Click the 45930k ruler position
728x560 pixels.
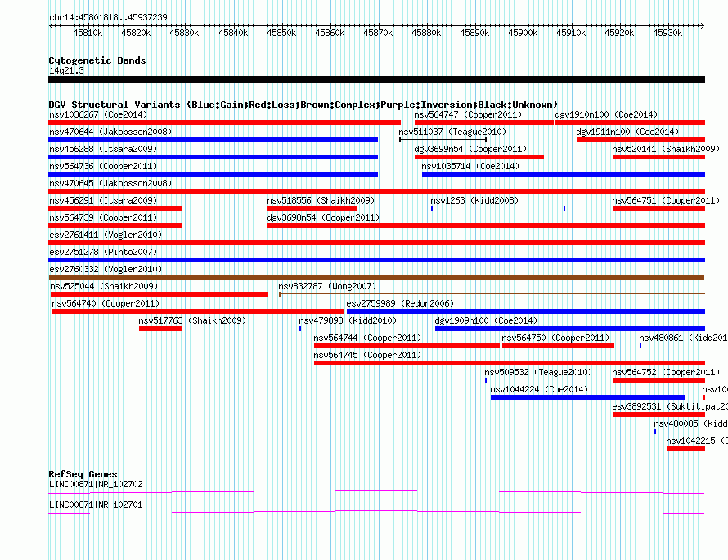pos(667,33)
